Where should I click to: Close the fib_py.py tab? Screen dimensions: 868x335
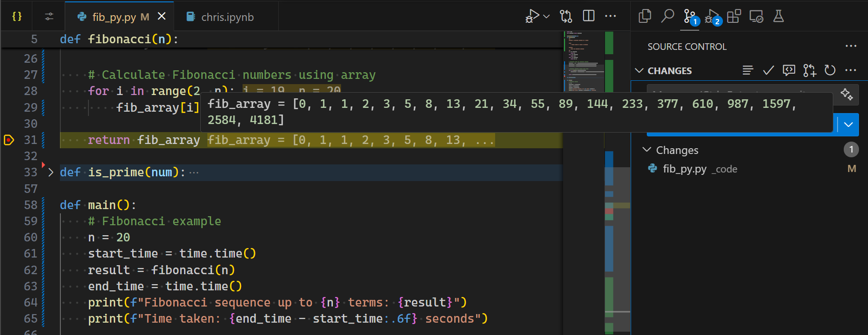162,17
